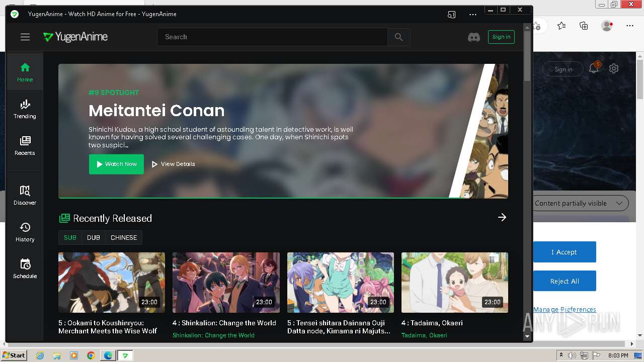Viewport: 644px width, 362px height.
Task: Open Edge favorites star-list icon
Action: [x=561, y=26]
